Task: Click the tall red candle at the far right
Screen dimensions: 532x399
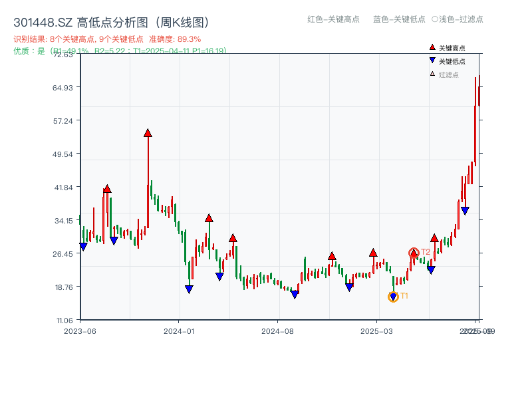Action: [475, 120]
